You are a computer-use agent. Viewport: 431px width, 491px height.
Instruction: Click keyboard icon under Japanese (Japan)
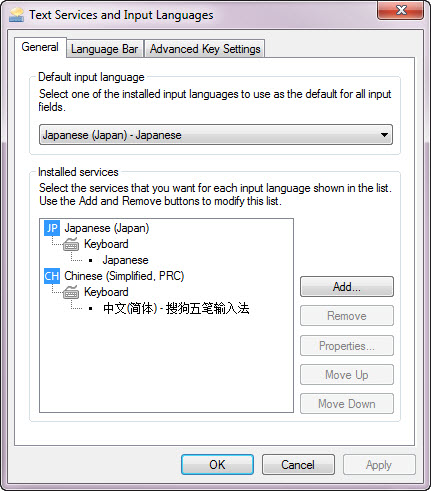pos(71,244)
